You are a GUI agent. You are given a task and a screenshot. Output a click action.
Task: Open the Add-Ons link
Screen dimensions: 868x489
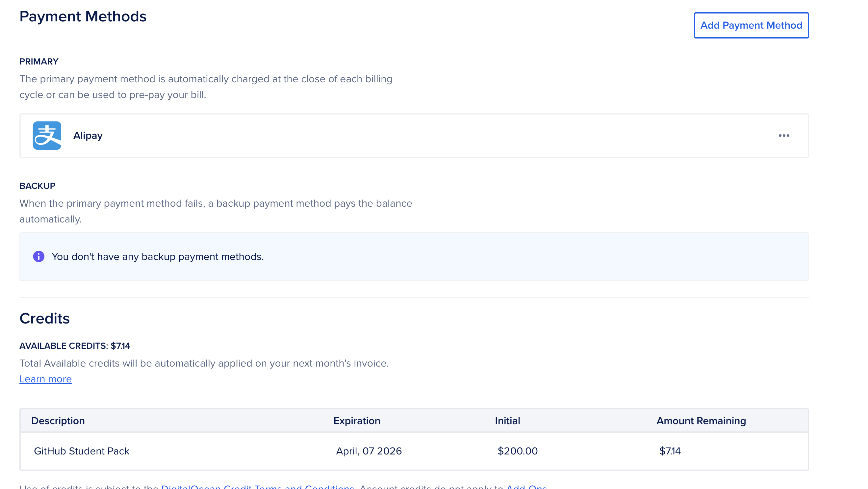[526, 487]
